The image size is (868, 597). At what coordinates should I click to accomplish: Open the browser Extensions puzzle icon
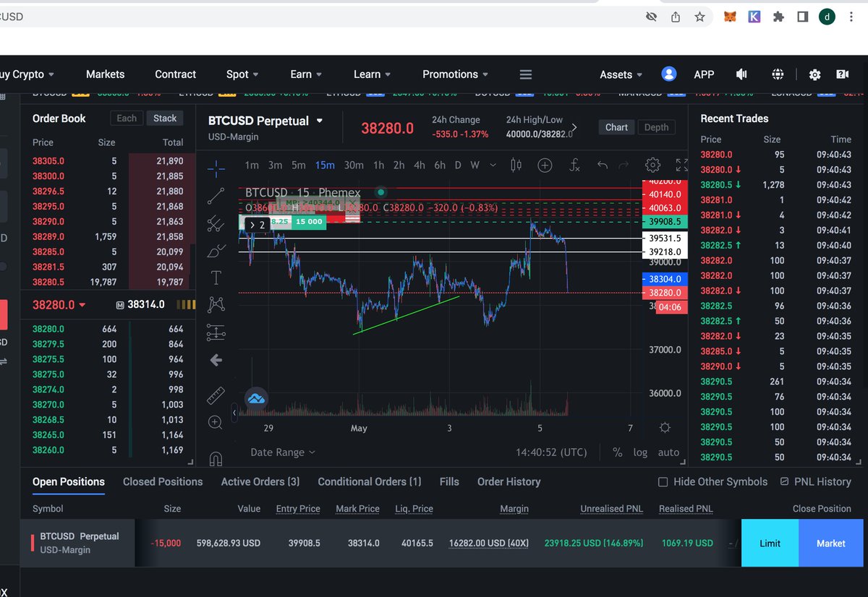778,16
